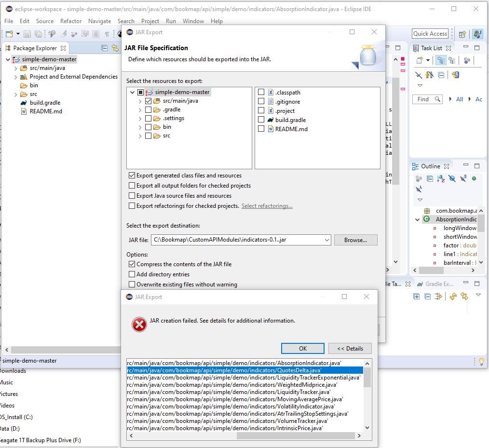
Task: Click Collapse All icon in Package Explorer
Action: pyautogui.click(x=104, y=48)
